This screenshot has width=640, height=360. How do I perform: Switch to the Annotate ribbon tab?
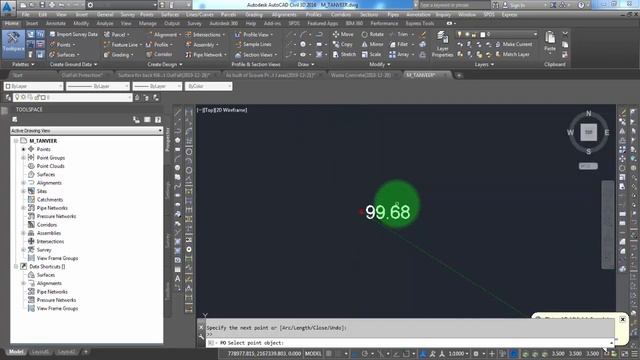(56, 24)
